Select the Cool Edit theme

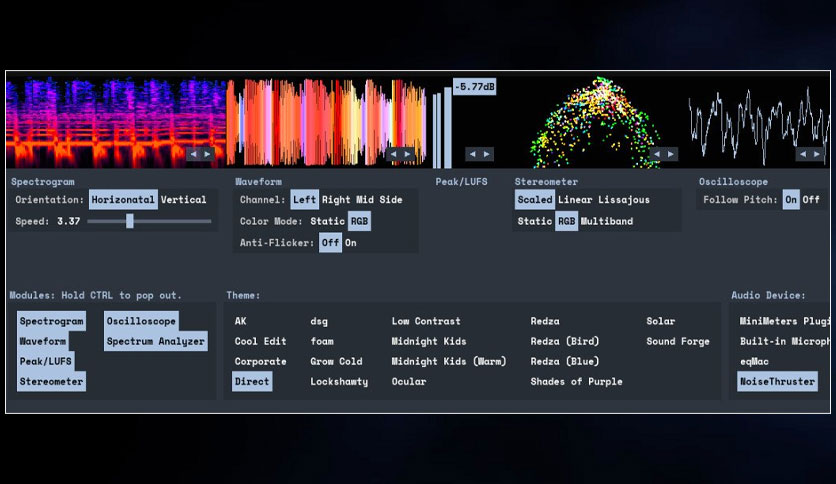pyautogui.click(x=261, y=341)
